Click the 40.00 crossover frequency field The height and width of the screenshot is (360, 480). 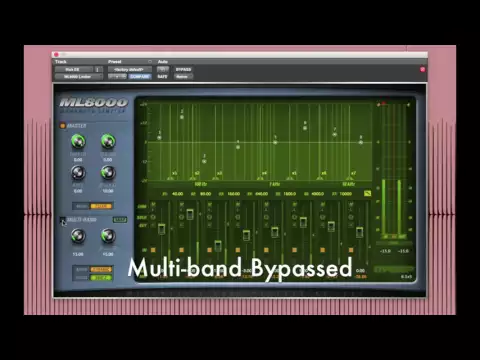click(177, 194)
